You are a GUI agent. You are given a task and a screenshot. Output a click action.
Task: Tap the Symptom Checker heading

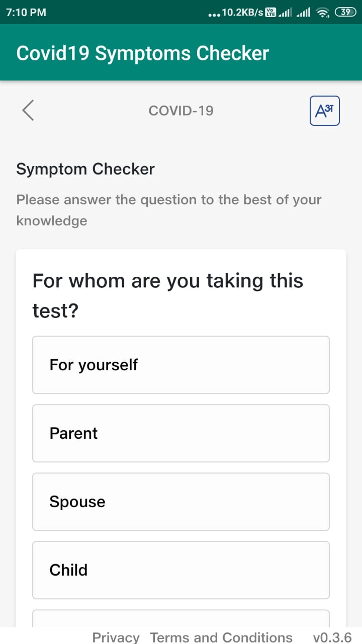85,169
